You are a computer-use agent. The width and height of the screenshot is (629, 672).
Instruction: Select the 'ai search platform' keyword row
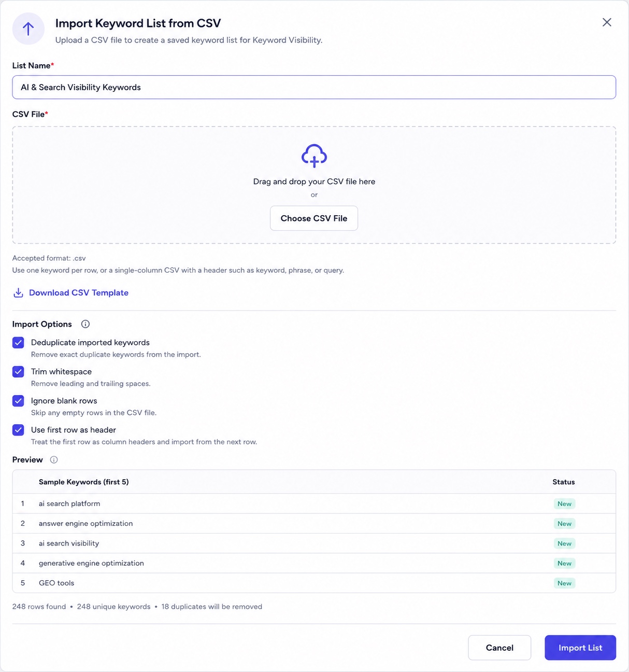(314, 503)
